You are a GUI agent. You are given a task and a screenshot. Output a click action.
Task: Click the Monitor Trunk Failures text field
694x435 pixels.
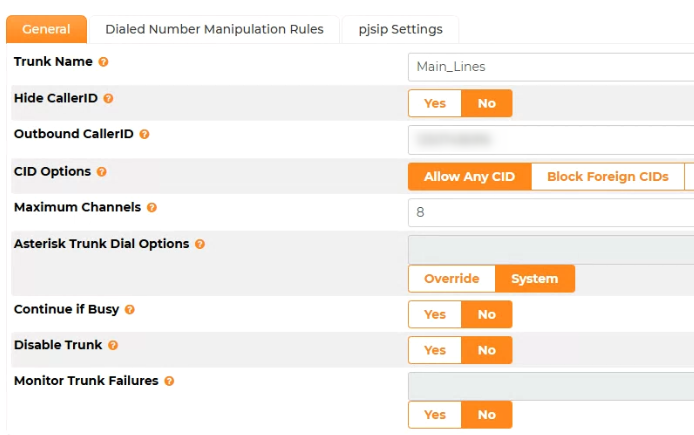[x=551, y=386]
